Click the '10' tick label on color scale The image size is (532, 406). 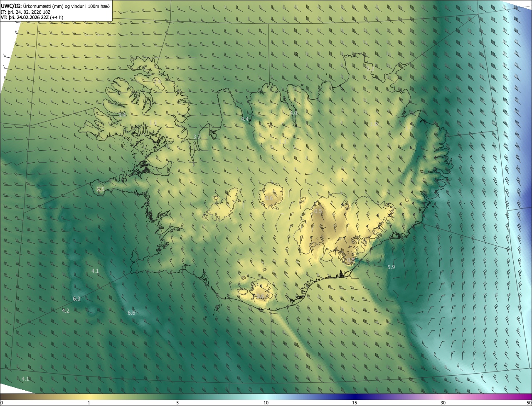(x=266, y=403)
